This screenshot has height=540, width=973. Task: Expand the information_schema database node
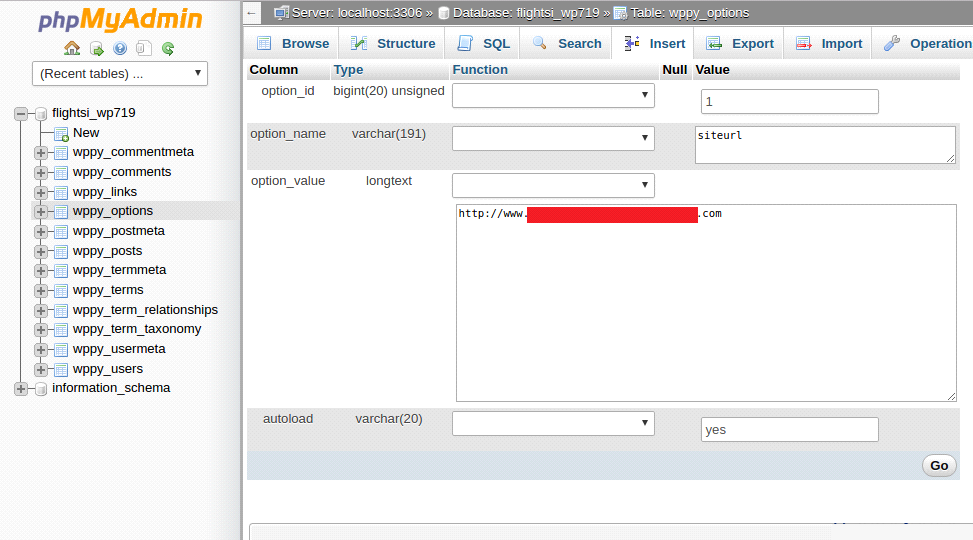coord(21,389)
